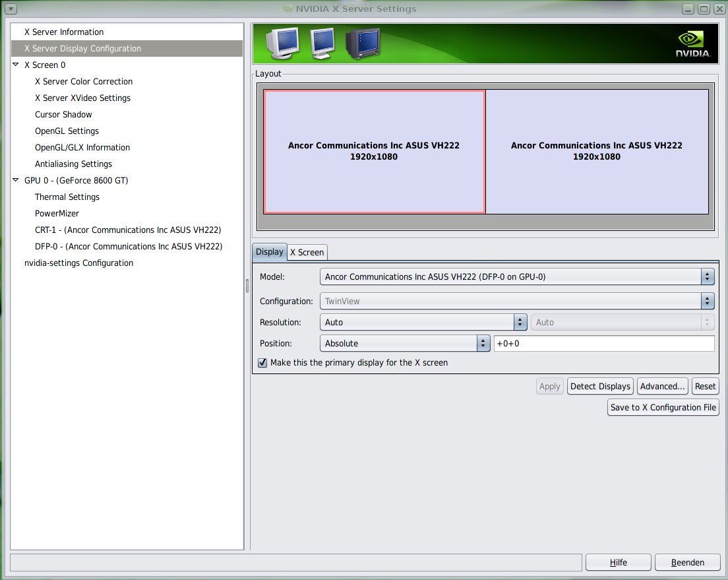Click the Detect Displays button
The image size is (728, 580).
[x=599, y=386]
